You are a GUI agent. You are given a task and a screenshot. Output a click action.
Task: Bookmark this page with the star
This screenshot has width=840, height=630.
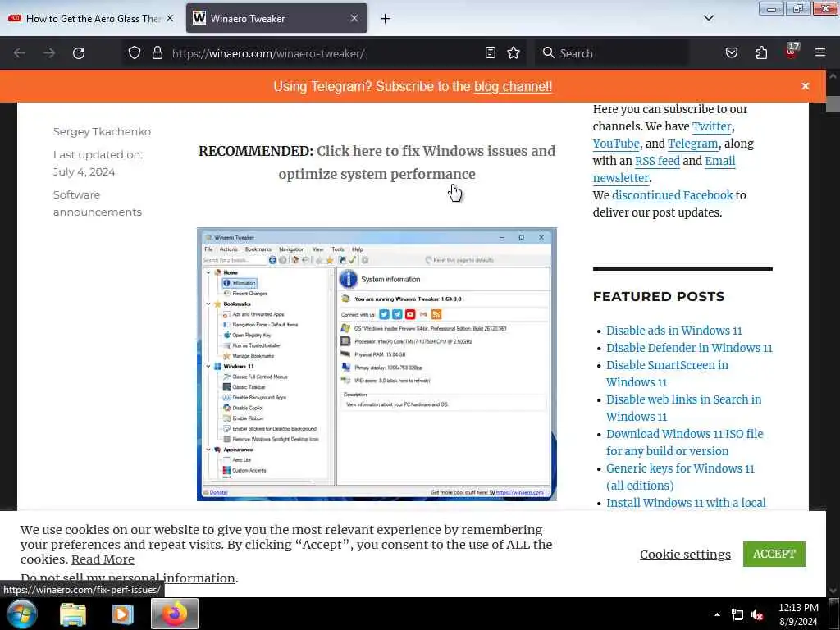tap(514, 53)
